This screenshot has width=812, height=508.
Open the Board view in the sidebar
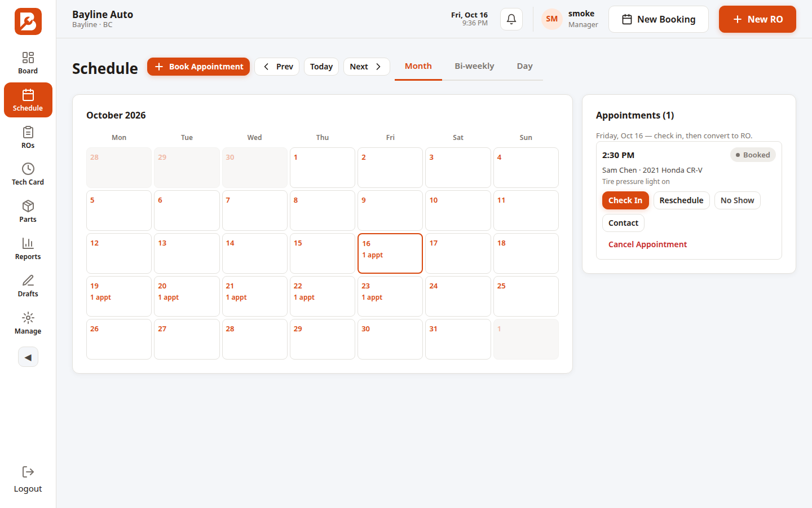pyautogui.click(x=28, y=63)
